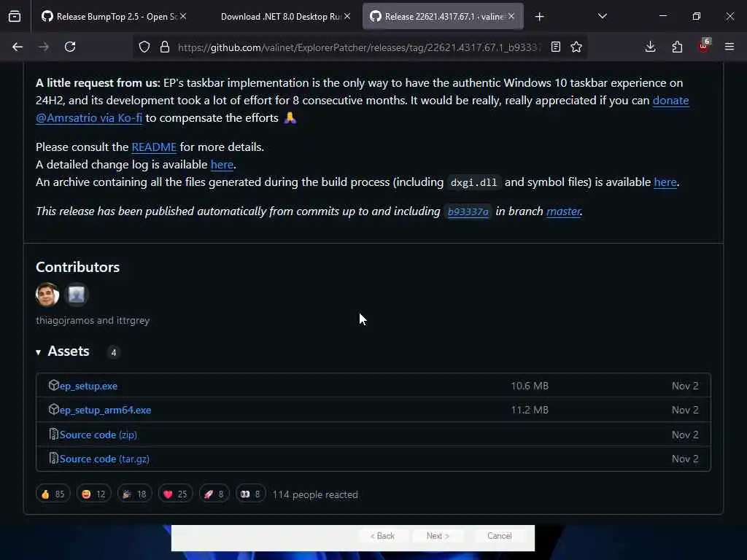
Task: Open Firefox tab overview icon
Action: tap(15, 17)
